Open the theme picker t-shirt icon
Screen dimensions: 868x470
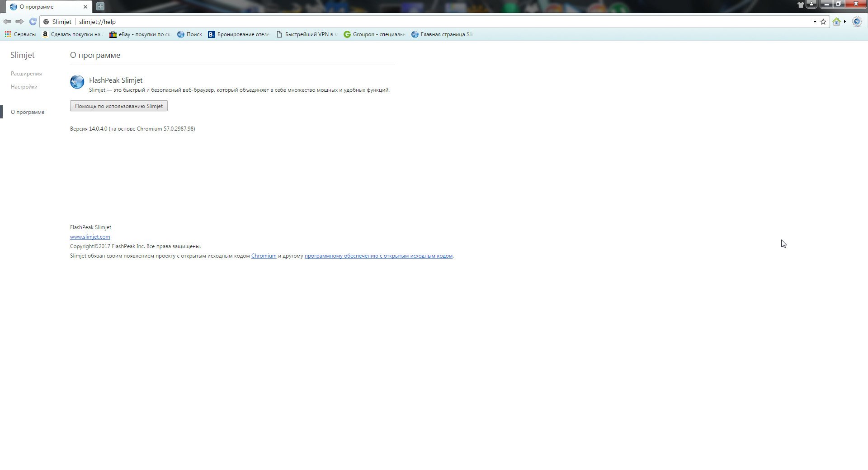pyautogui.click(x=801, y=5)
